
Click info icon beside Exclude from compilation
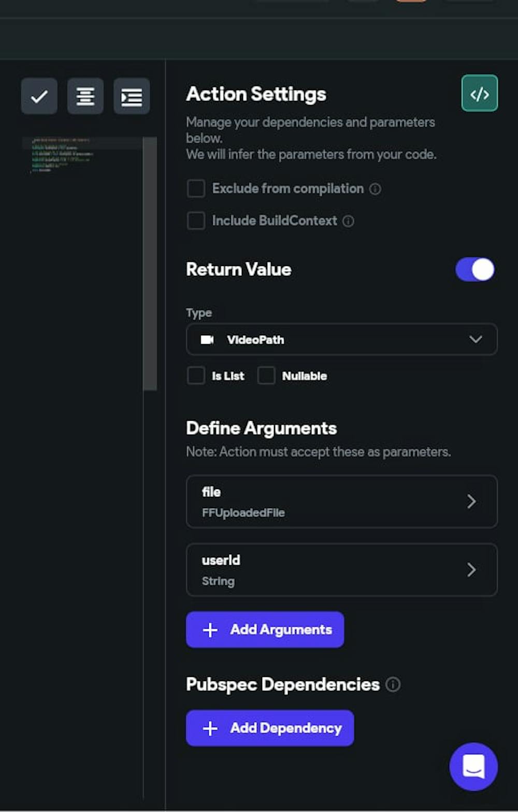pos(375,189)
